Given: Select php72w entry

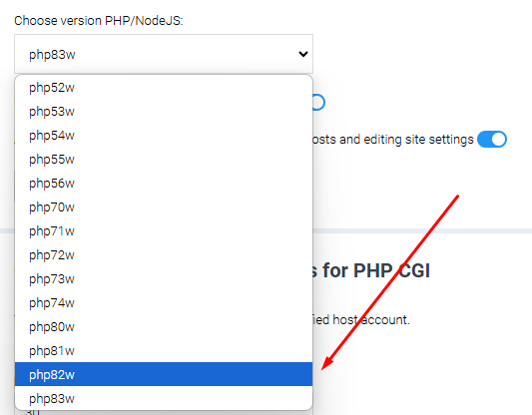Looking at the screenshot, I should [164, 255].
